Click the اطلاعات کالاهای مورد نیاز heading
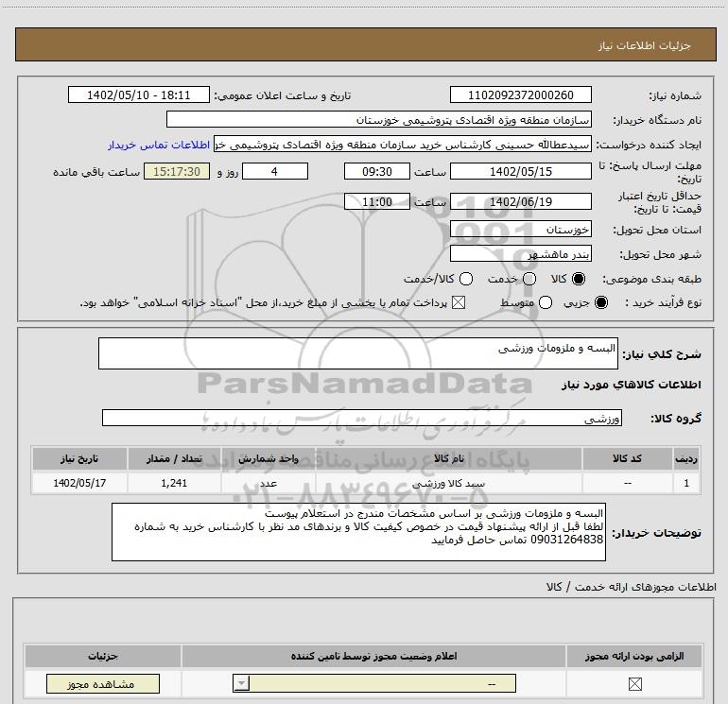The image size is (728, 704). pos(632,385)
